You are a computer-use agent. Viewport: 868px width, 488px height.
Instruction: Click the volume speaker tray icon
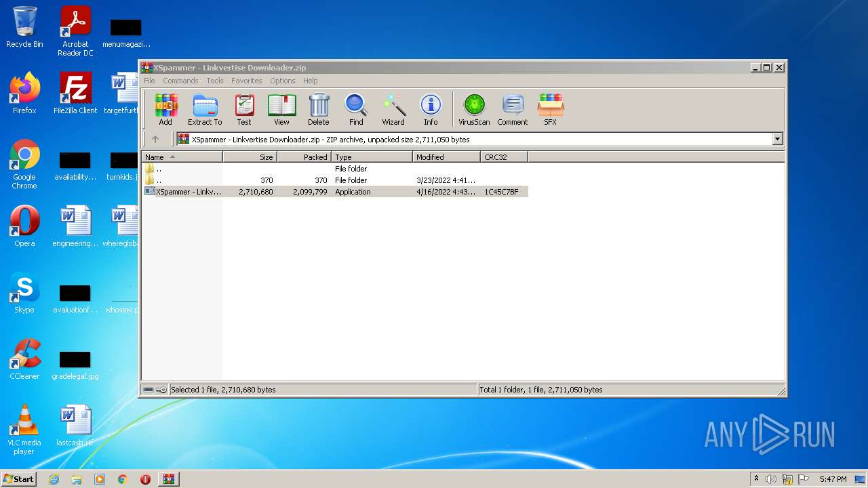coord(771,479)
